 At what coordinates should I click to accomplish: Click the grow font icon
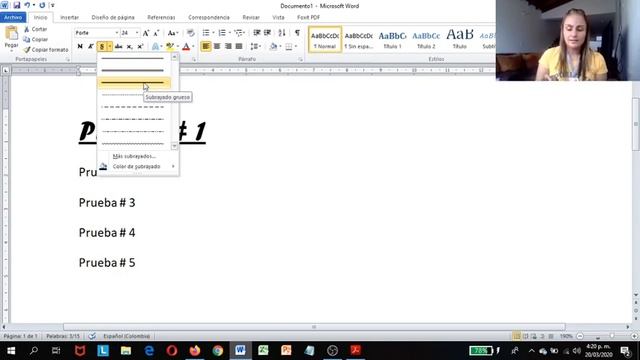146,33
